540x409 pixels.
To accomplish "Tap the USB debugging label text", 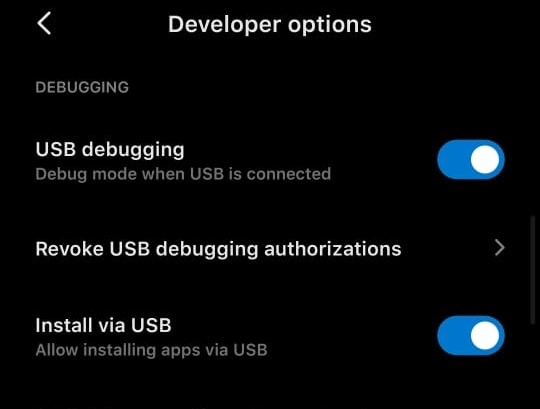I will (110, 150).
